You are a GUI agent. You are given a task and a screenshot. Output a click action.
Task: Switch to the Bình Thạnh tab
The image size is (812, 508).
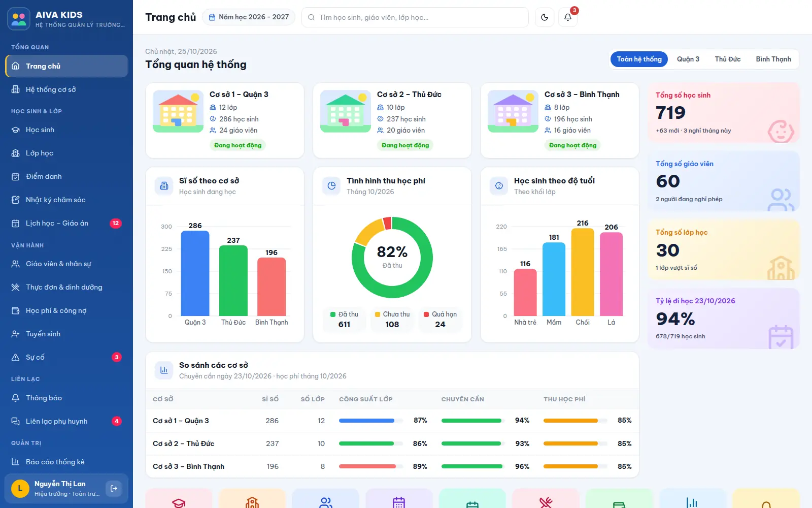(x=773, y=59)
